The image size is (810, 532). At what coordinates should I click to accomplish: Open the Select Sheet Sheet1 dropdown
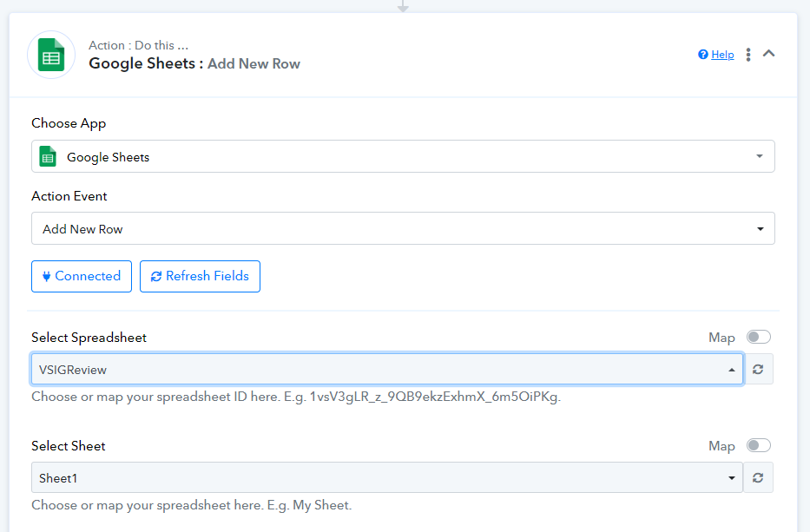(x=387, y=478)
